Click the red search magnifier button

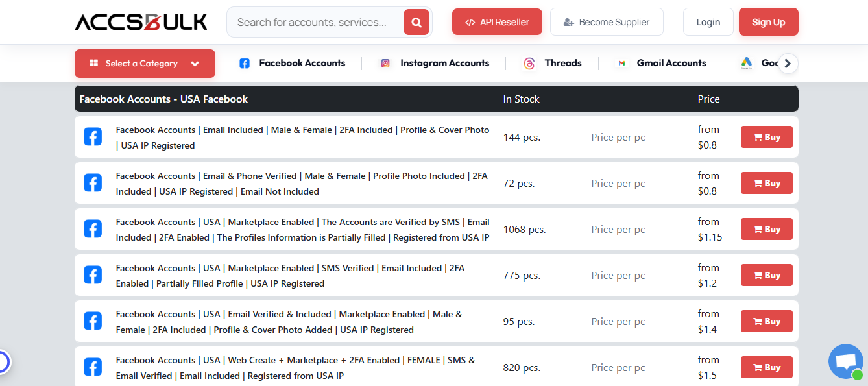click(x=416, y=22)
